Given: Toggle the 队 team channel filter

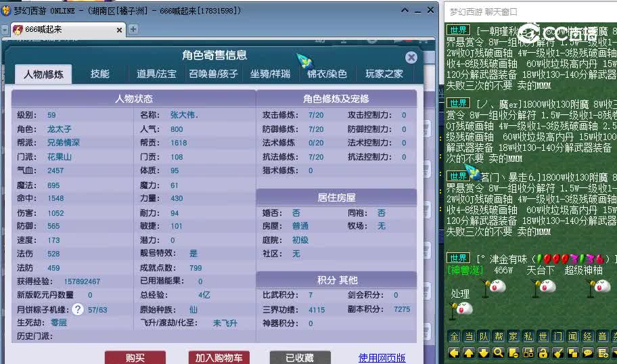Looking at the screenshot, I should point(483,336).
